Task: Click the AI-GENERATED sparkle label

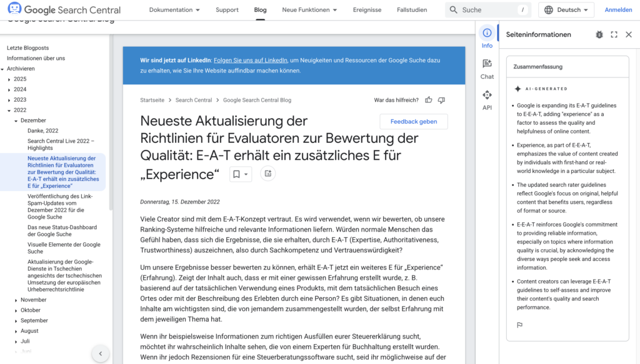Action: [x=541, y=89]
